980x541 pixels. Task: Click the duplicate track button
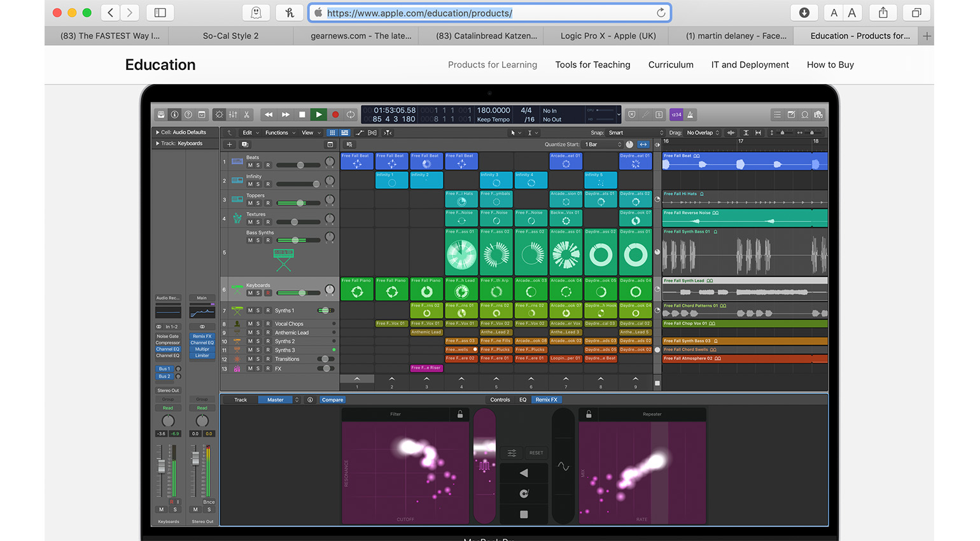[x=244, y=144]
